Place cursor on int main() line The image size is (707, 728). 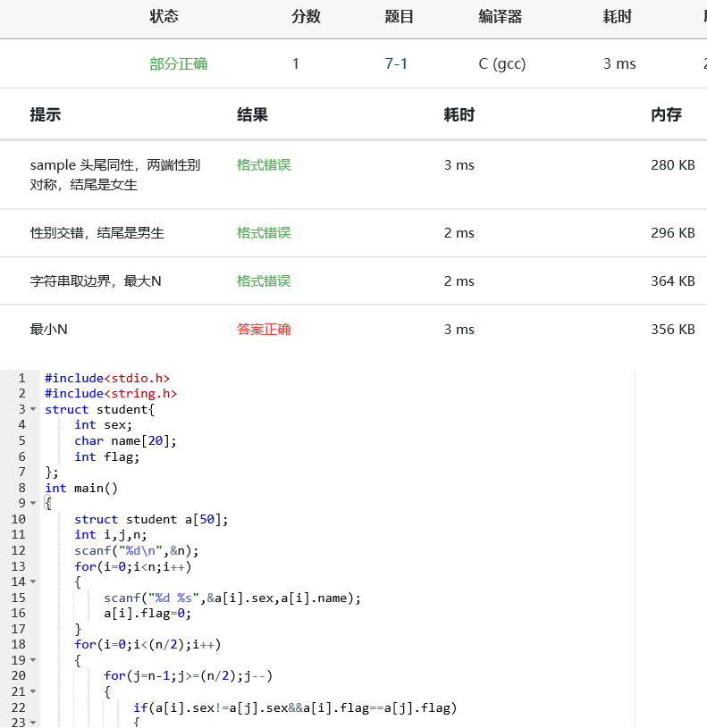click(81, 488)
